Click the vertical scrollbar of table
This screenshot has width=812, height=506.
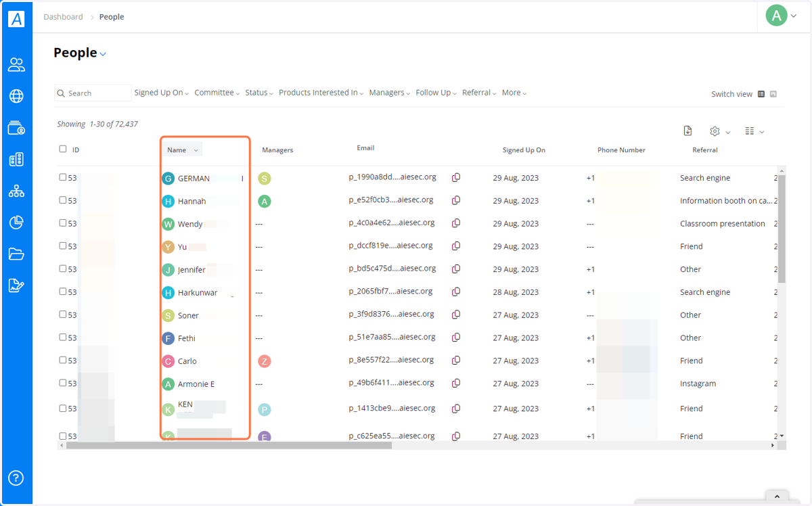(782, 229)
